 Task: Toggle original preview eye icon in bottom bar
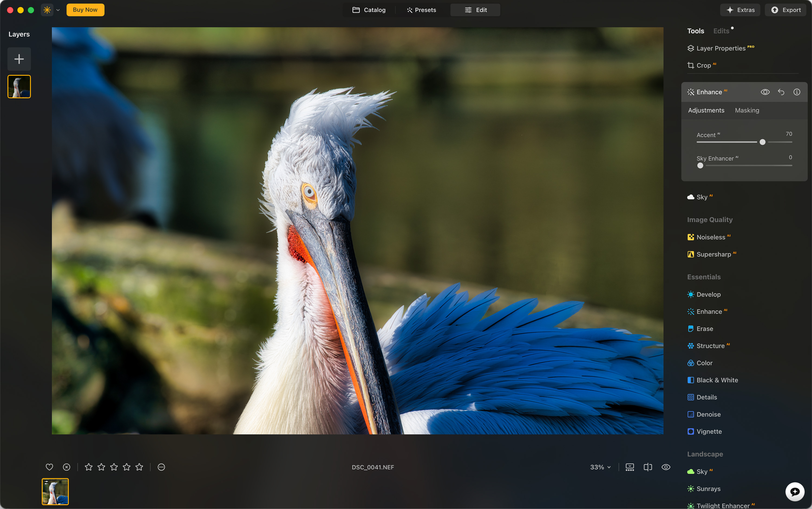(666, 467)
